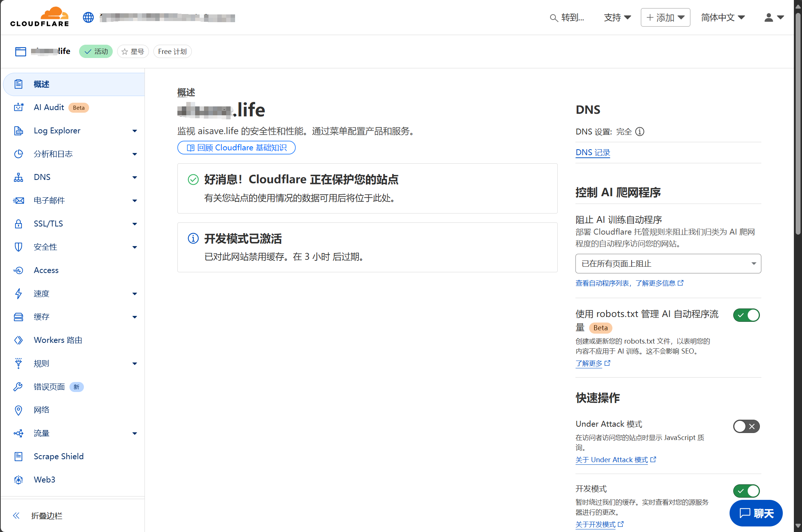802x532 pixels.
Task: Open the DNS 记录 link
Action: [593, 153]
